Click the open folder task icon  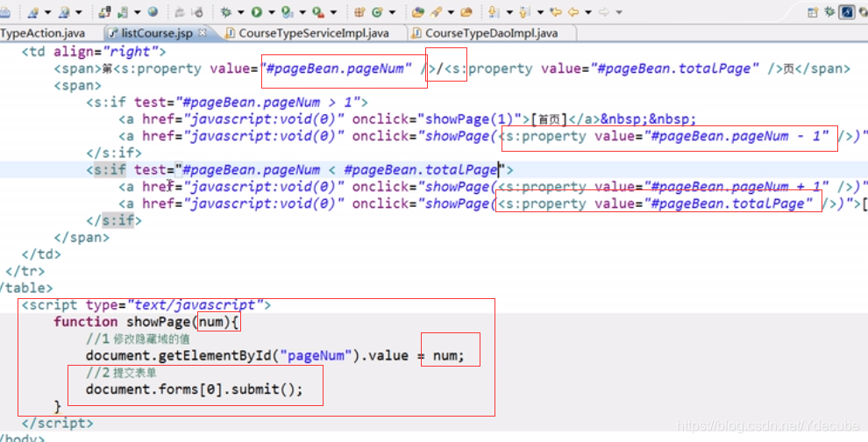coord(466,11)
